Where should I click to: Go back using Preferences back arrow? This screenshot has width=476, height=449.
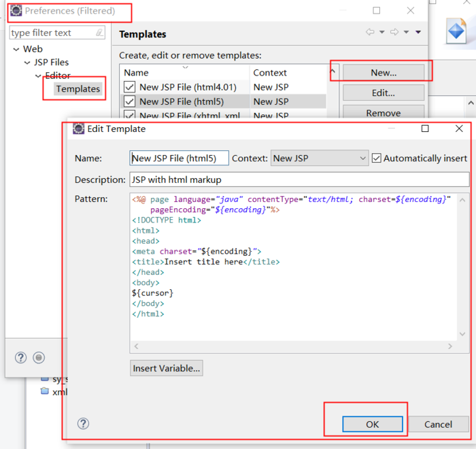point(370,32)
